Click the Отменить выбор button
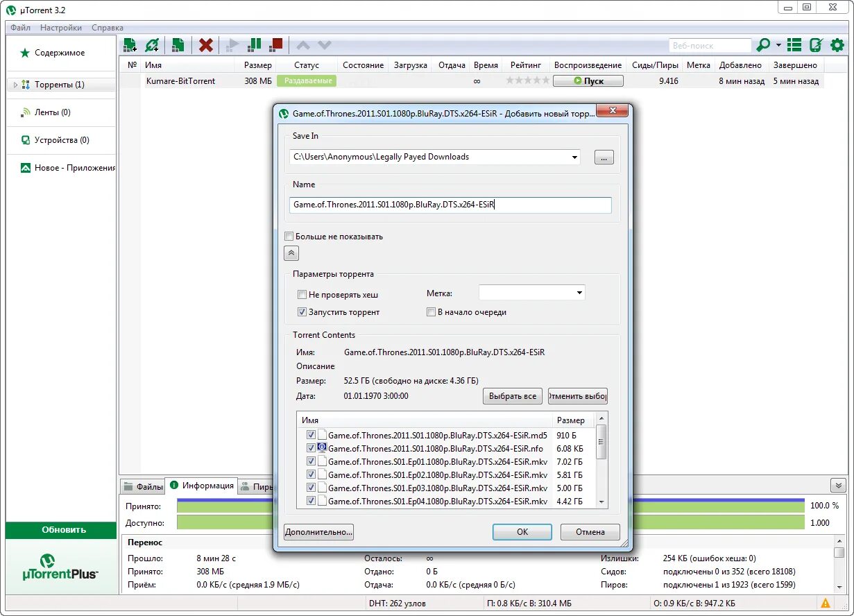The width and height of the screenshot is (854, 616). click(578, 396)
